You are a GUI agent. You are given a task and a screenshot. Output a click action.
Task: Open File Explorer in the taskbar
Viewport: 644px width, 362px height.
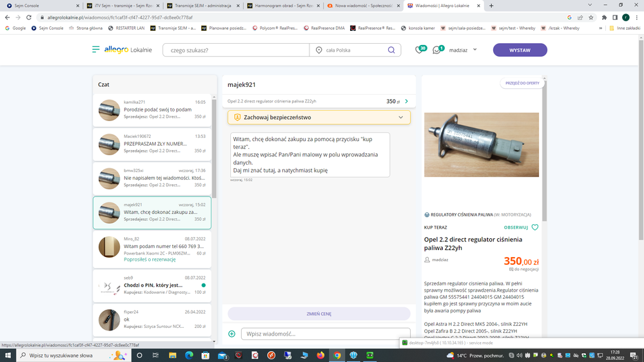173,356
